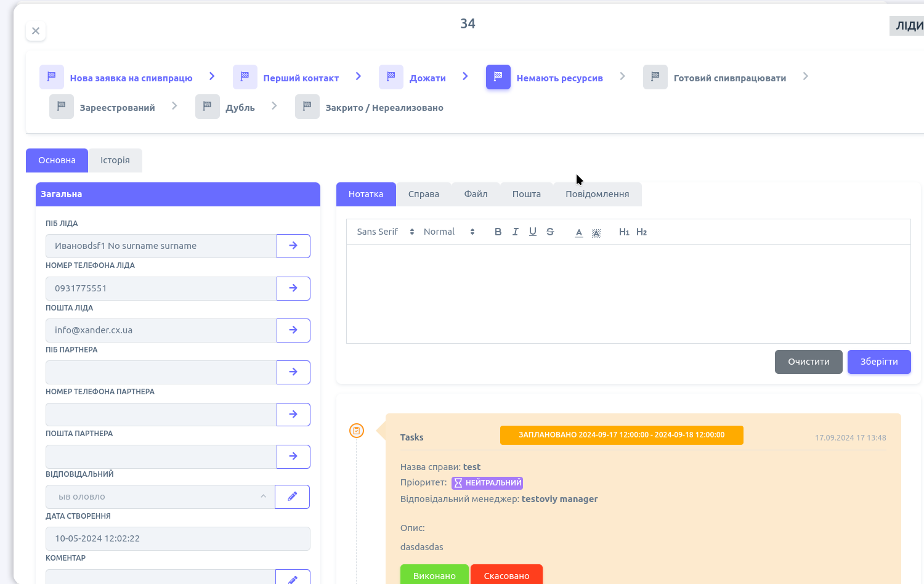924x584 pixels.
Task: Select the Повідомлення tab
Action: pyautogui.click(x=597, y=194)
